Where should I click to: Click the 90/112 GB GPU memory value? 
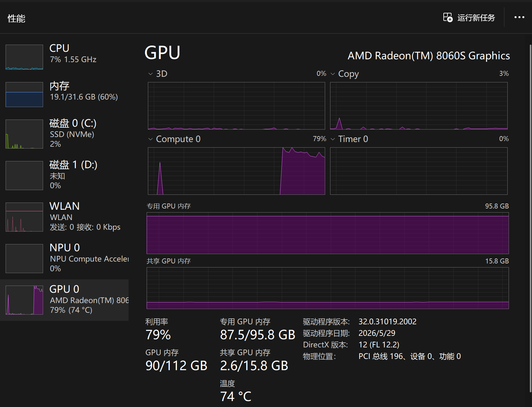pos(176,366)
